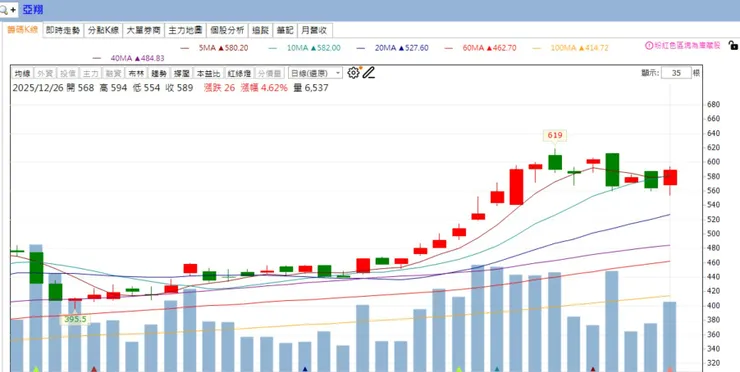The height and width of the screenshot is (372, 740).
Task: Click the 40MA legend line swatch
Action: pos(97,59)
